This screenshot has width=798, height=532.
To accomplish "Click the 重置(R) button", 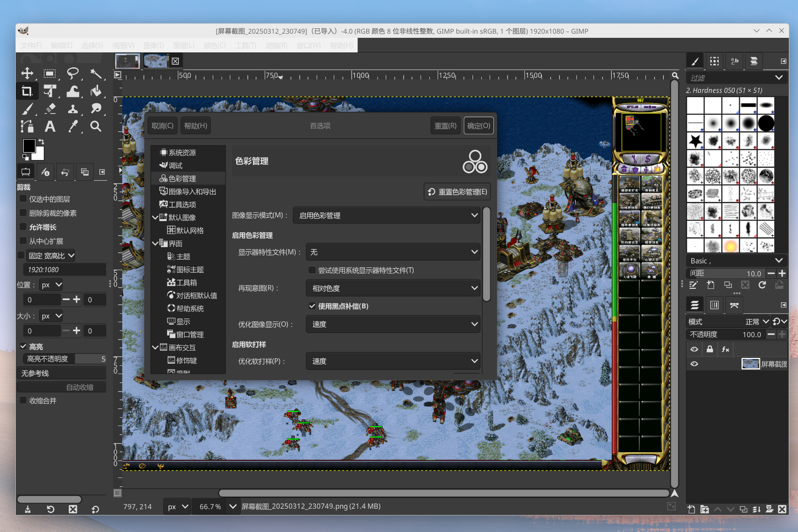I will [445, 126].
